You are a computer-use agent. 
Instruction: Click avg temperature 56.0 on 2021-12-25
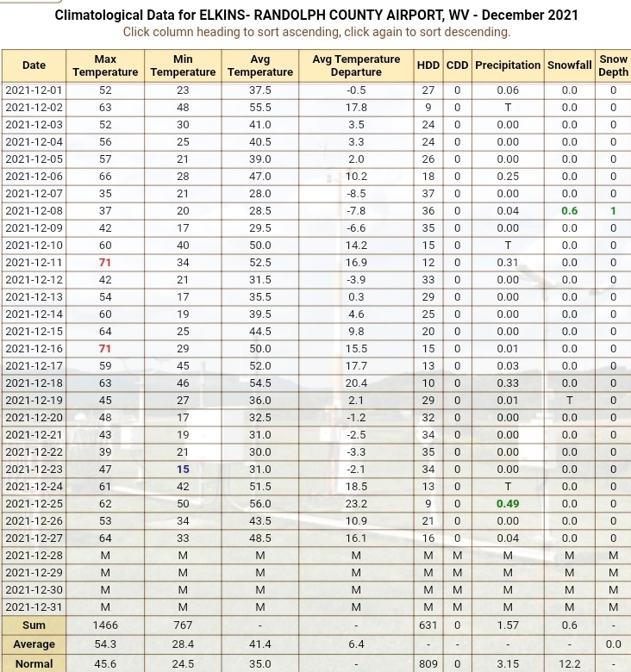(x=260, y=504)
